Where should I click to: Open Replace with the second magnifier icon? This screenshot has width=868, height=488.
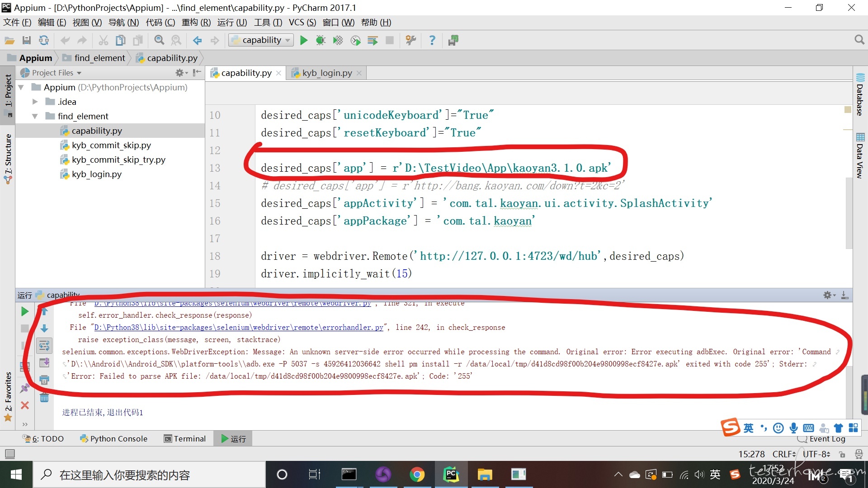[x=176, y=41]
